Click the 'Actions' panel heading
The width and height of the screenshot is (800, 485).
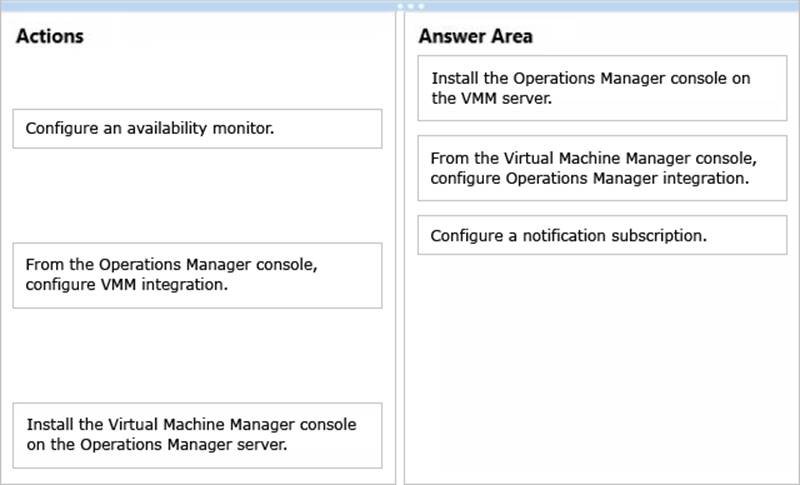(x=50, y=37)
